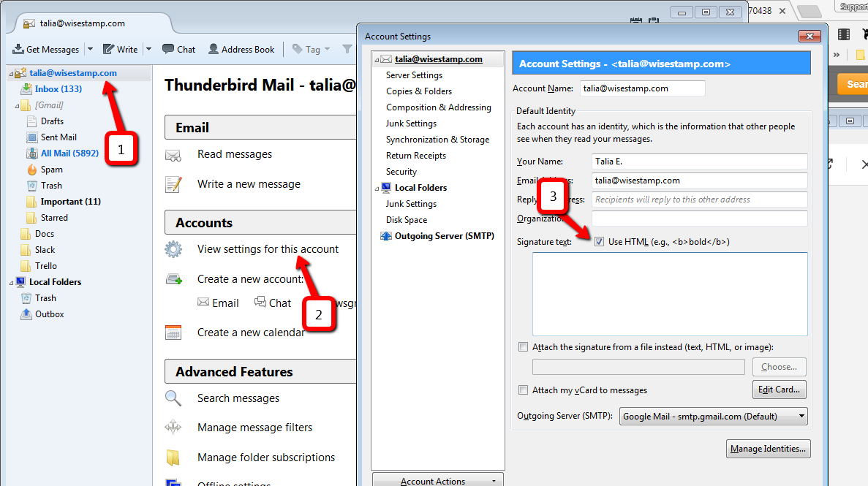Click the Manage folder subscriptions folder icon
This screenshot has height=486, width=868.
(x=173, y=457)
